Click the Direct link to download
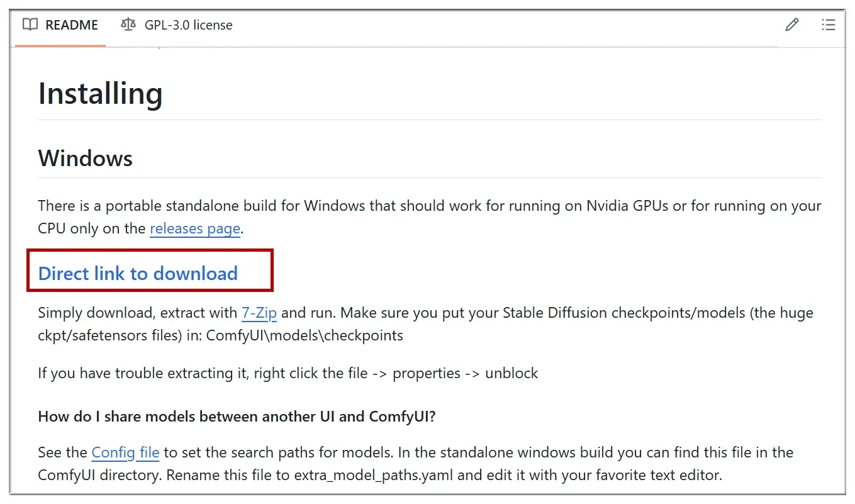Screen dimensions: 855x504 (138, 273)
